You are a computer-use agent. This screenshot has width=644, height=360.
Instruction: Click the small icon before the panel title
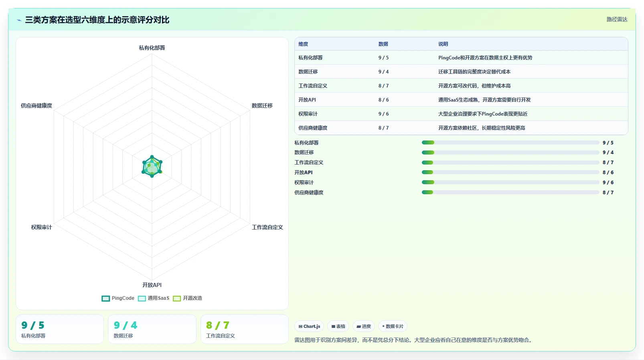pos(19,20)
